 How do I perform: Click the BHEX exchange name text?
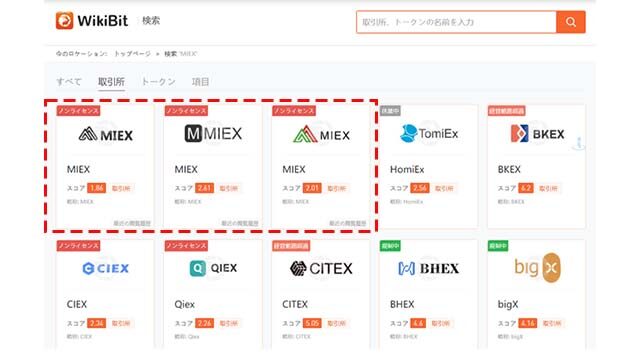click(x=402, y=304)
